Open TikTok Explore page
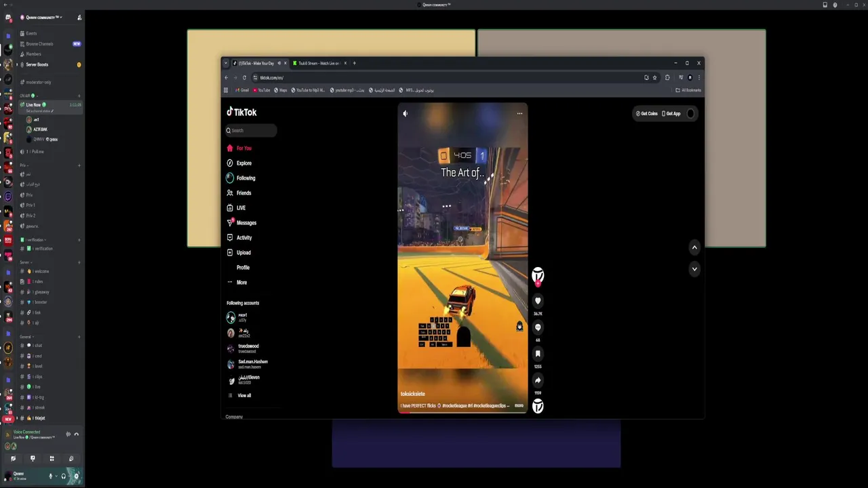The image size is (868, 488). (x=239, y=163)
